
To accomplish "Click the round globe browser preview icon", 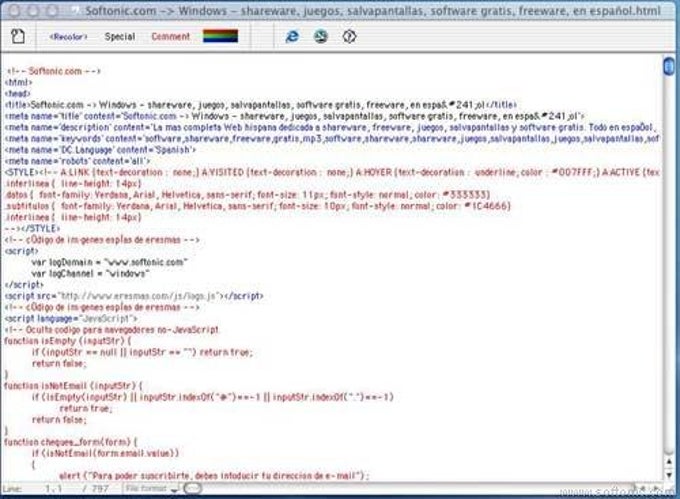I will click(x=321, y=36).
